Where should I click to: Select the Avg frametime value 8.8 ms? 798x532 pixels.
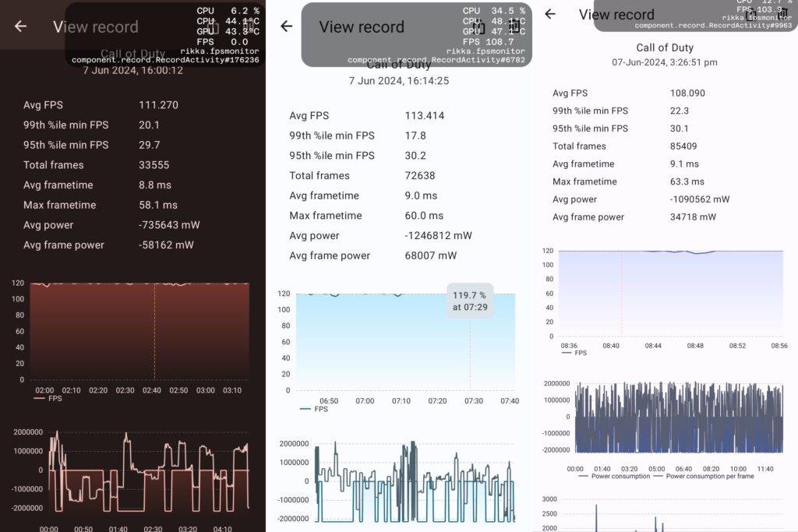coord(155,185)
